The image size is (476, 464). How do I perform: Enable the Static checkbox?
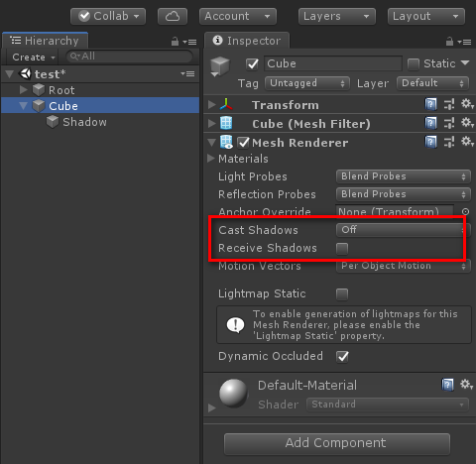(414, 64)
